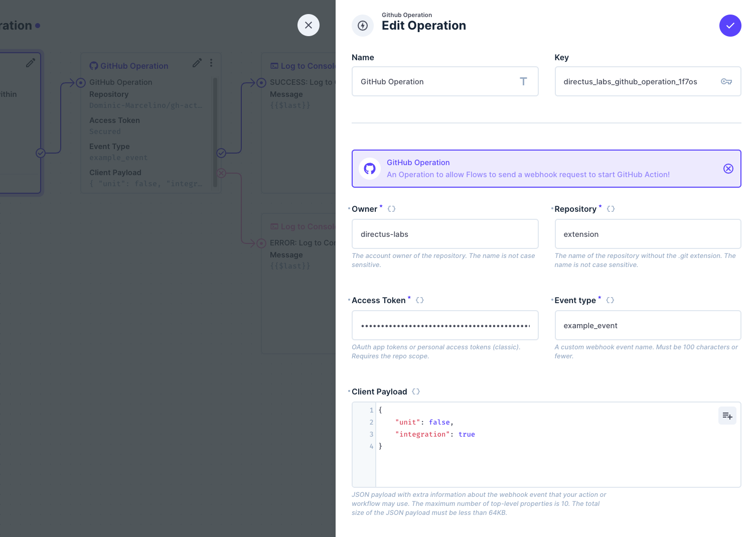Click the SUCCESS Log to Console card title
This screenshot has height=537, width=756.
308,66
